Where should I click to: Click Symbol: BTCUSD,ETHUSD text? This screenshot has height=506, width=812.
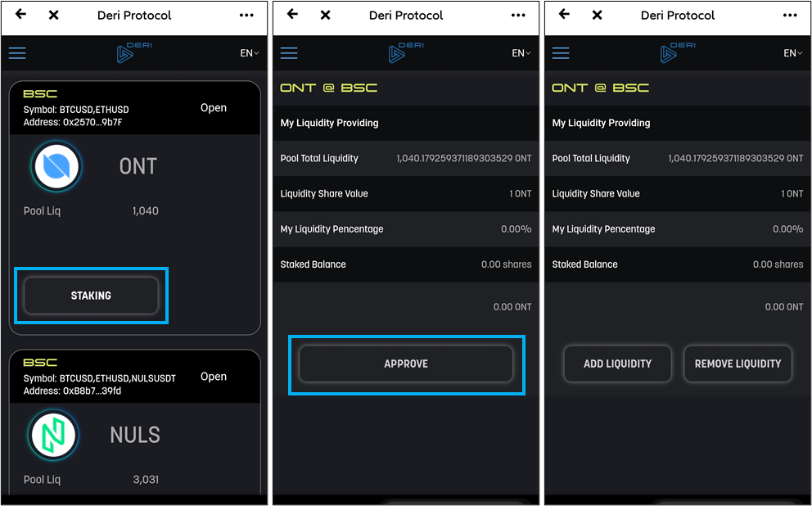76,110
